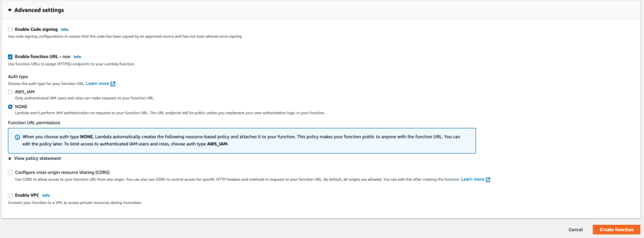
Task: Expand View policy statement
Action: (x=35, y=158)
